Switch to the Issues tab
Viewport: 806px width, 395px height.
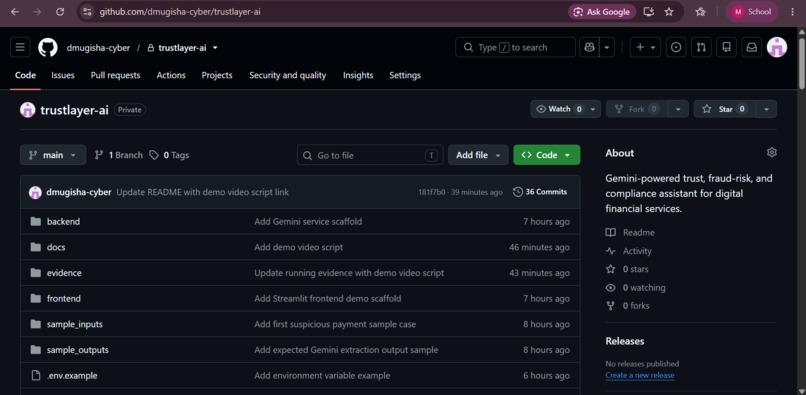[63, 75]
